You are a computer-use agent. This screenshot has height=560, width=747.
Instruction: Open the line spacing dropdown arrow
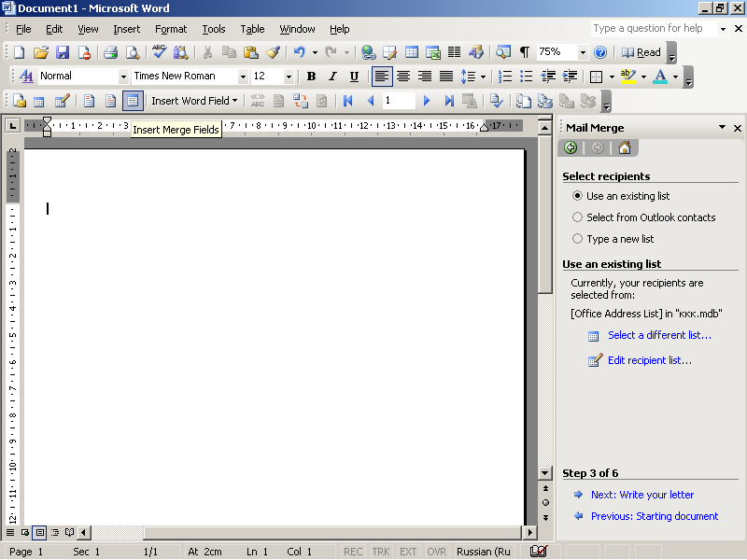pyautogui.click(x=483, y=77)
